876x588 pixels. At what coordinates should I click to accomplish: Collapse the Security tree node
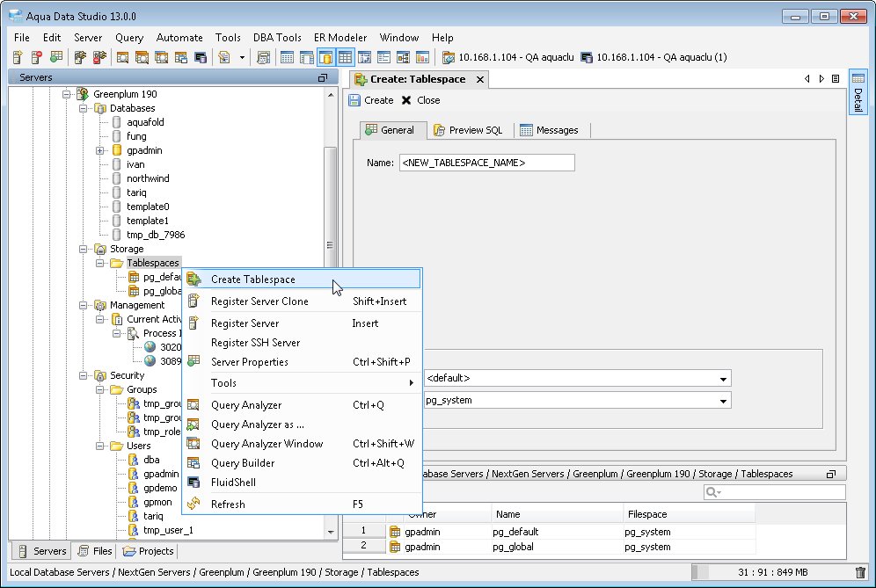(84, 376)
